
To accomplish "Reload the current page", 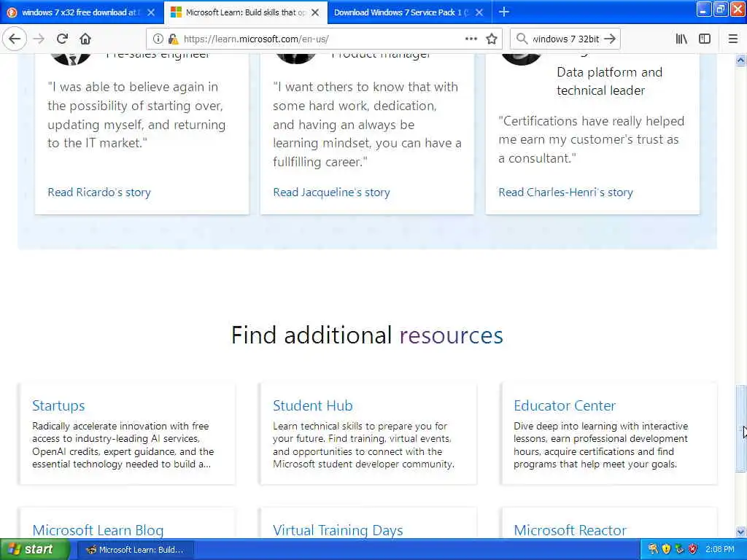I will (62, 39).
